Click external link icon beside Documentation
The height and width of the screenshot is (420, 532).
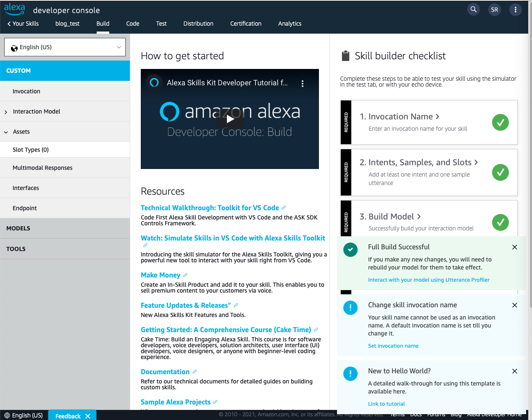click(x=195, y=372)
